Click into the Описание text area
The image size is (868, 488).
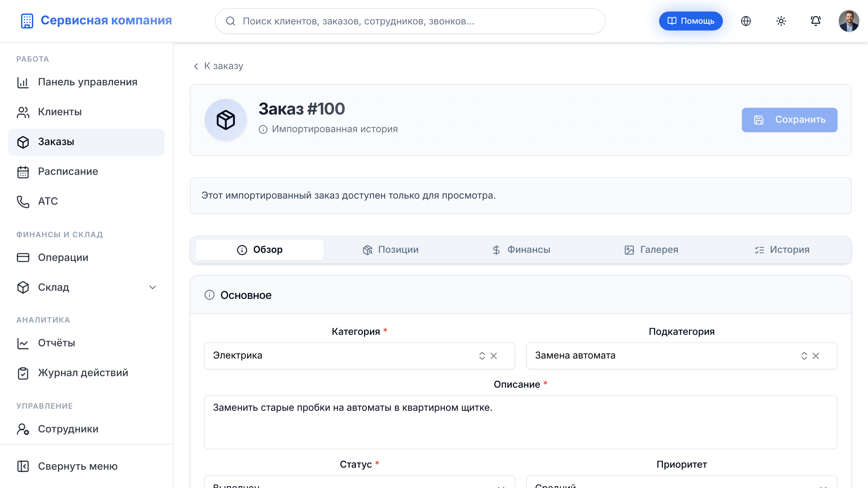pyautogui.click(x=521, y=422)
